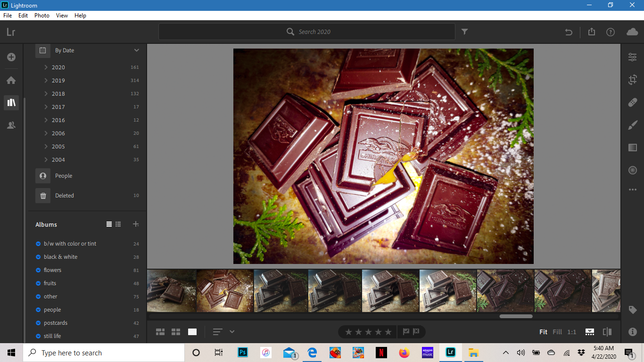Select the Brush tool
Viewport: 644px width, 362px height.
(632, 125)
